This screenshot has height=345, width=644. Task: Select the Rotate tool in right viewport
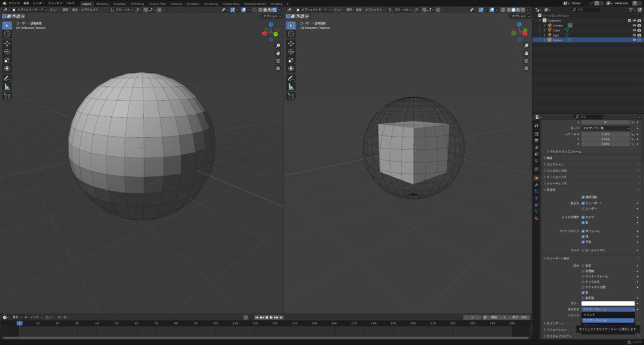point(291,52)
